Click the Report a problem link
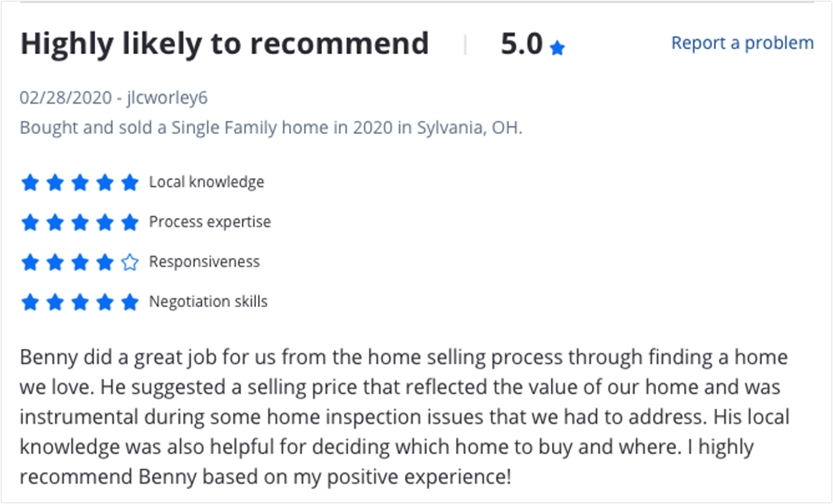Screen dimensions: 833x504 point(742,43)
